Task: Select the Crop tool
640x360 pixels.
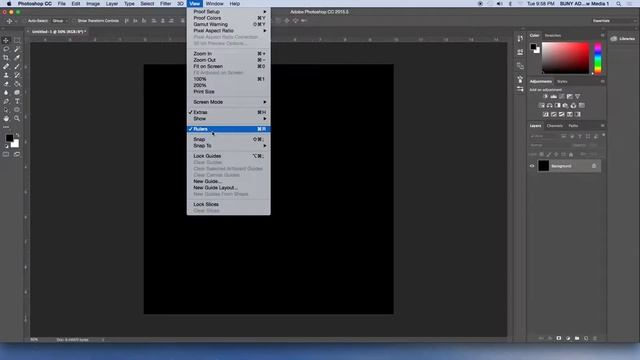Action: tap(6, 58)
